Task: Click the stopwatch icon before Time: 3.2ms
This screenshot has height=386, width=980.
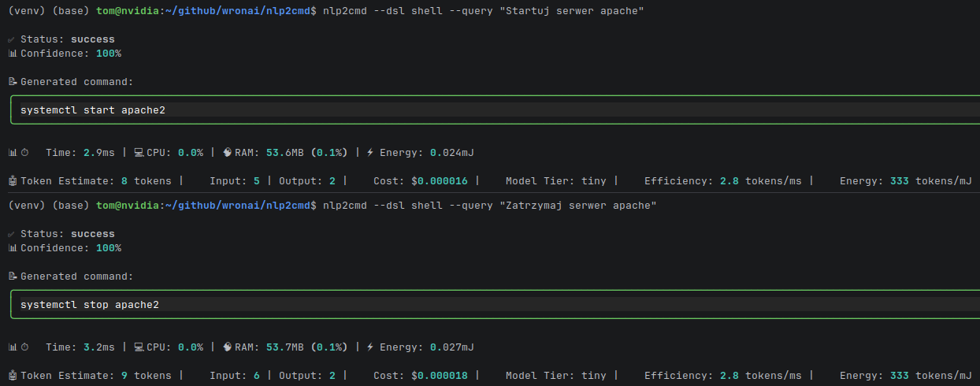Action: pos(24,347)
